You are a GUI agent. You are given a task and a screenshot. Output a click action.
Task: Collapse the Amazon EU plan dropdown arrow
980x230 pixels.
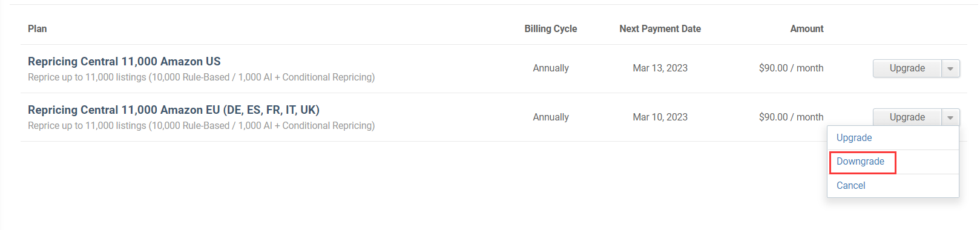(x=950, y=117)
